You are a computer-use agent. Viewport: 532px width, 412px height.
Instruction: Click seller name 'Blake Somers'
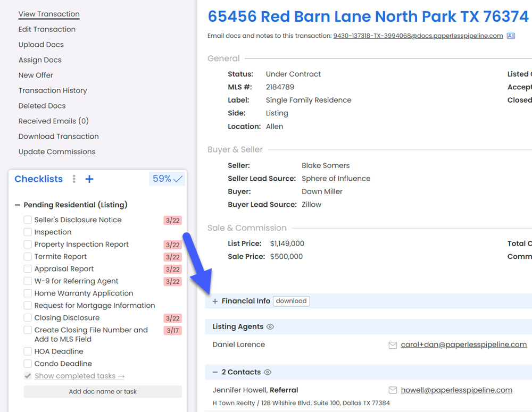326,165
